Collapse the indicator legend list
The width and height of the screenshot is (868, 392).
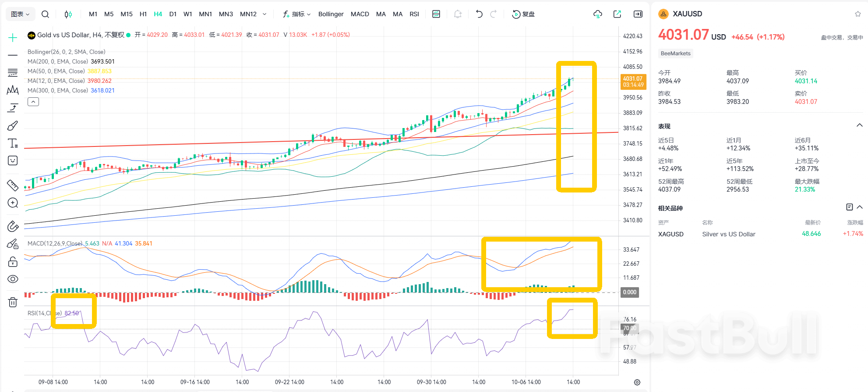(x=33, y=102)
